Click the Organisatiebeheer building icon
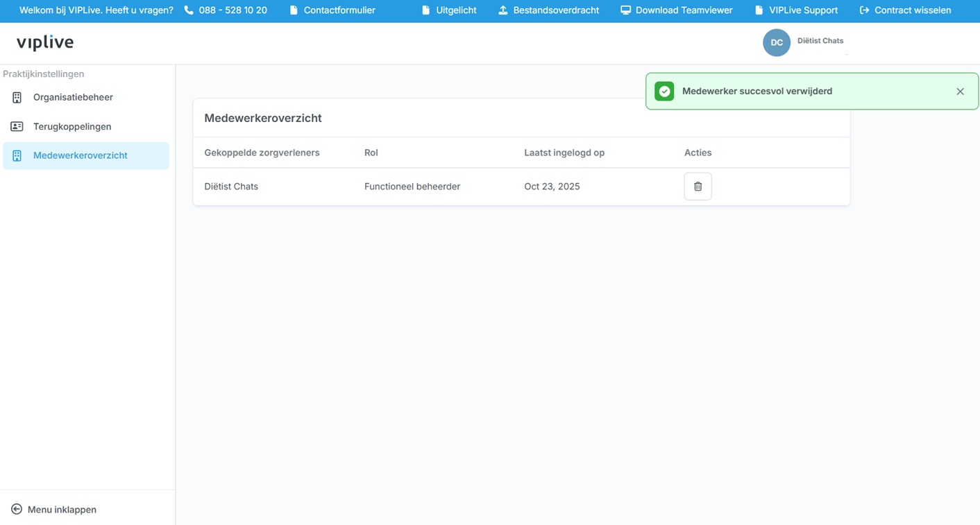The height and width of the screenshot is (525, 980). [x=17, y=97]
